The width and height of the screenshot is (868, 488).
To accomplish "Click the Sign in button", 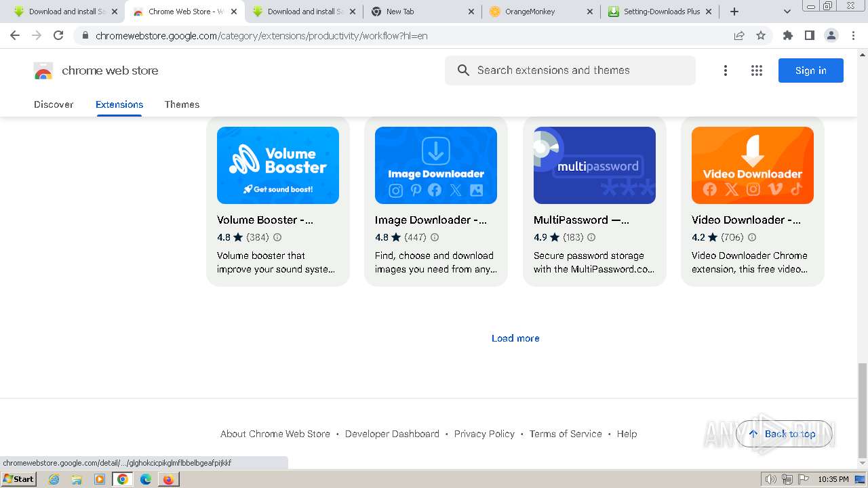I will point(811,70).
